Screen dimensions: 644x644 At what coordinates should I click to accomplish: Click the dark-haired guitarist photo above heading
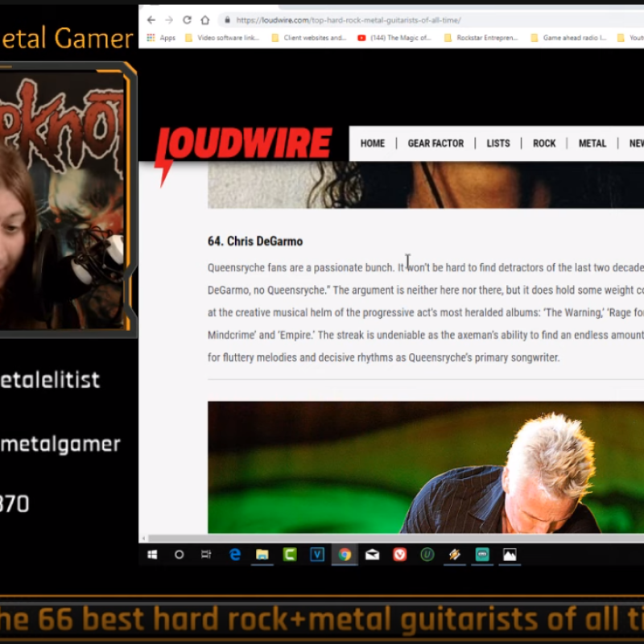(x=426, y=185)
